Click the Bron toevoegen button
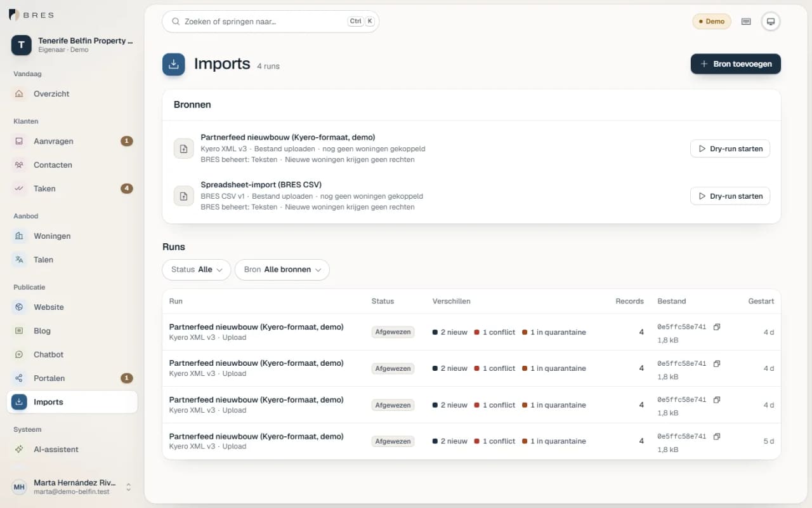Viewport: 812px width, 508px height. [x=736, y=64]
